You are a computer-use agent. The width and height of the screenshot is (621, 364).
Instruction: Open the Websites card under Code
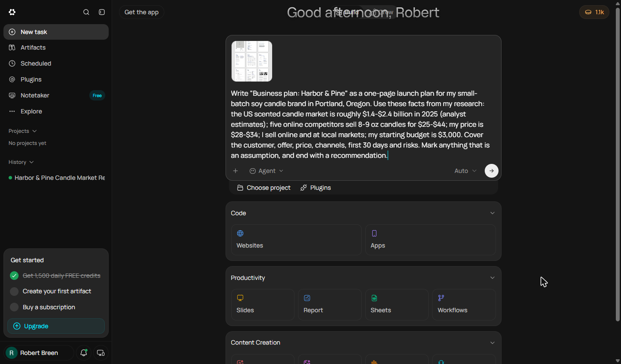click(x=296, y=240)
